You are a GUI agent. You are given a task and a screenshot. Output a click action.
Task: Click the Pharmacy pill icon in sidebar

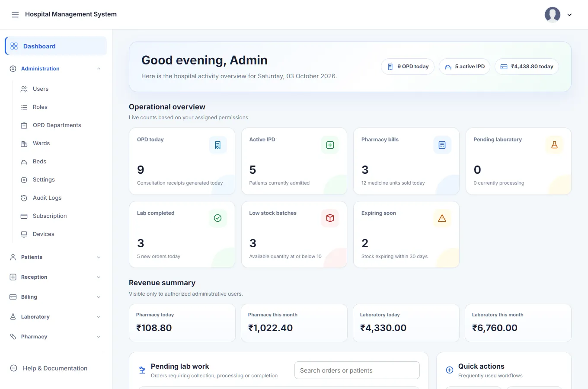[13, 337]
